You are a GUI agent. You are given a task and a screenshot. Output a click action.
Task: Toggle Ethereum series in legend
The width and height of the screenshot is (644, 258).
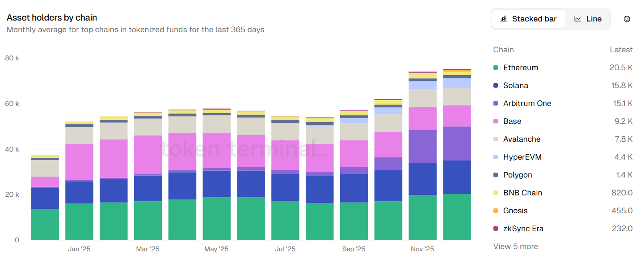click(520, 68)
